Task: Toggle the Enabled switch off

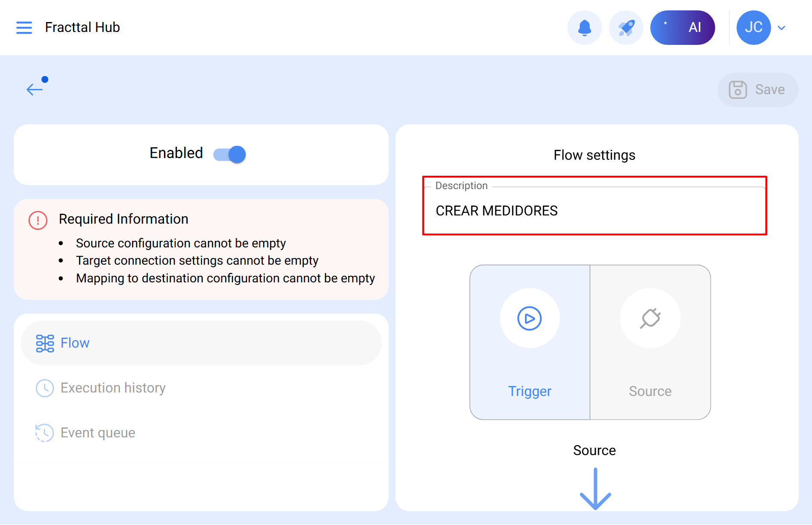Action: point(230,154)
